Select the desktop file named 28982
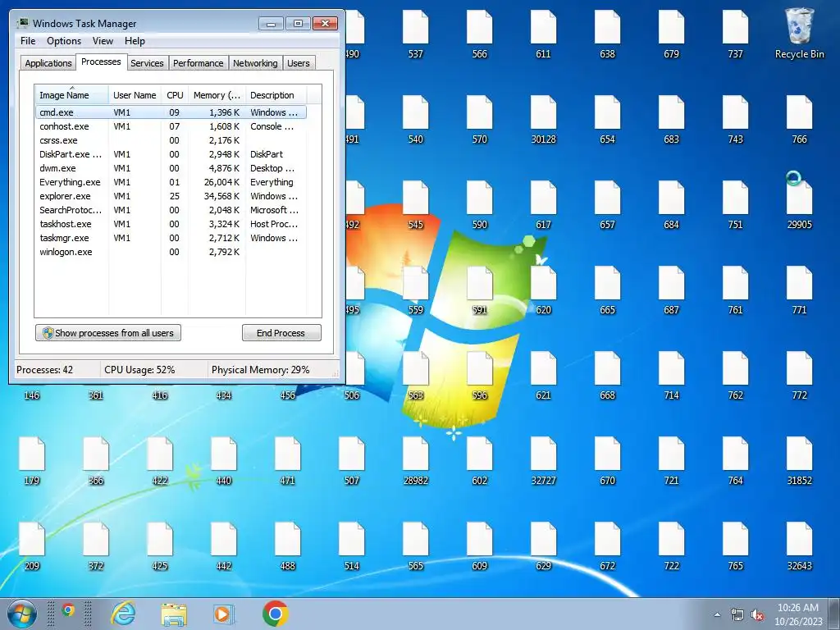The height and width of the screenshot is (630, 840). tap(415, 460)
